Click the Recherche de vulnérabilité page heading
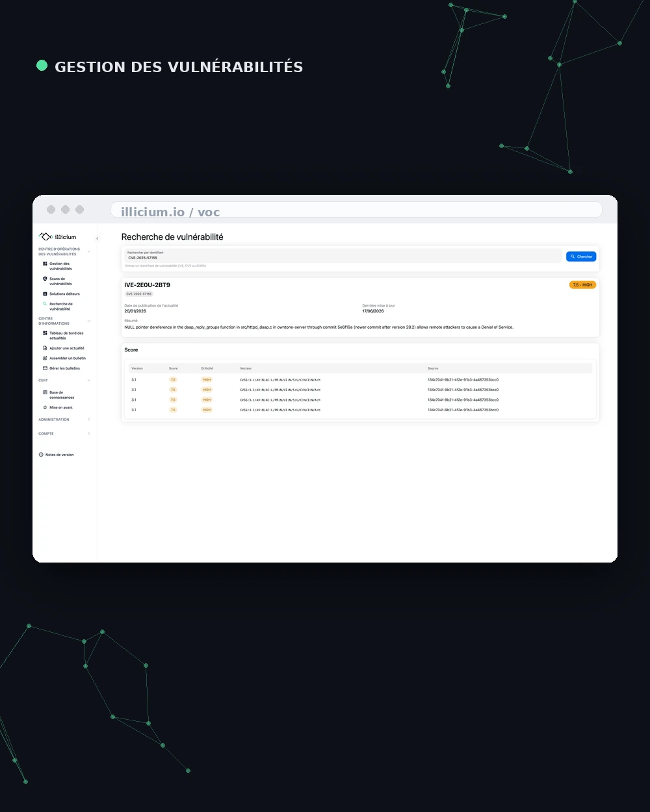Screen dimensions: 650x812 pos(172,237)
